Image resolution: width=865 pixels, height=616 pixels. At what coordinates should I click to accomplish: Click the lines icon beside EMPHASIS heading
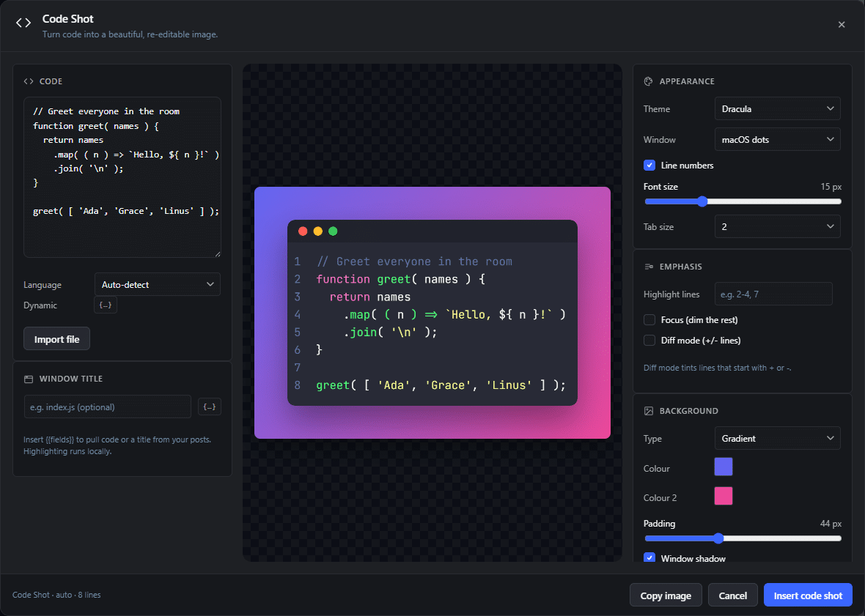click(x=648, y=267)
